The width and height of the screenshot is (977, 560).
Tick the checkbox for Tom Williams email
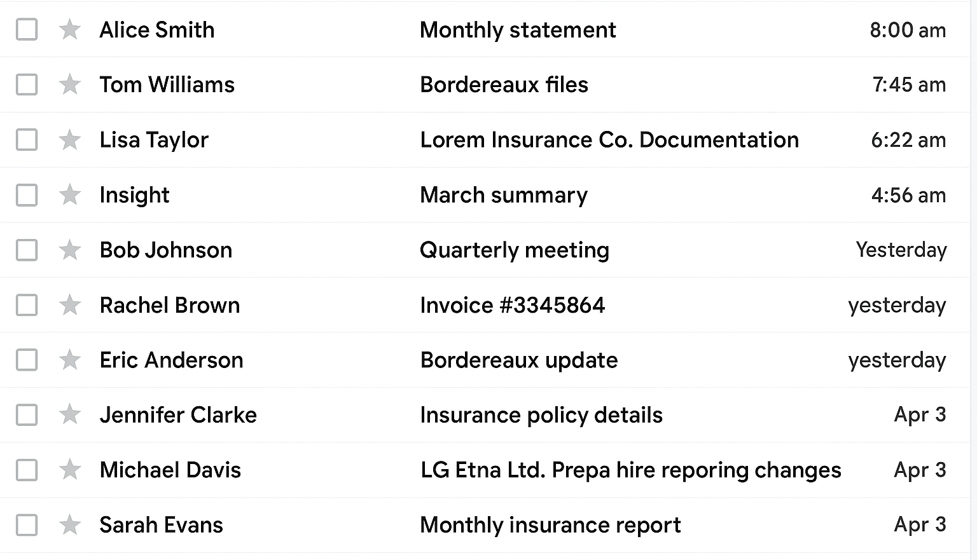click(27, 85)
